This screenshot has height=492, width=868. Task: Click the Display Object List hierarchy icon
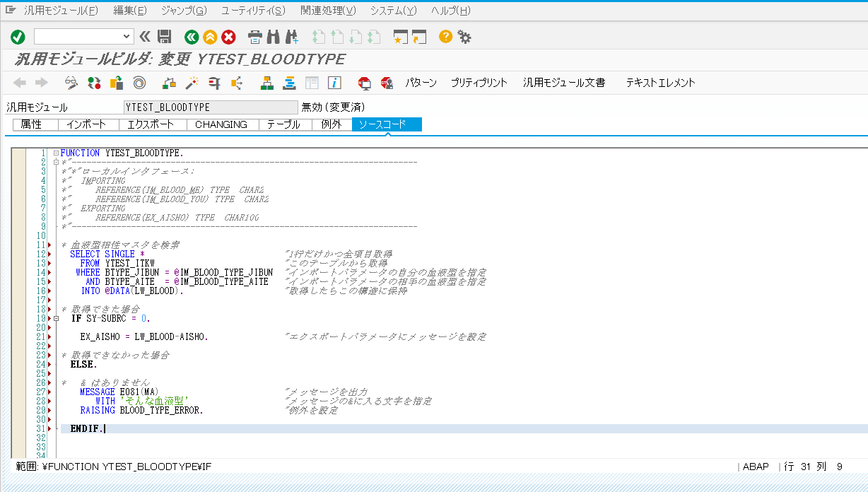[266, 83]
